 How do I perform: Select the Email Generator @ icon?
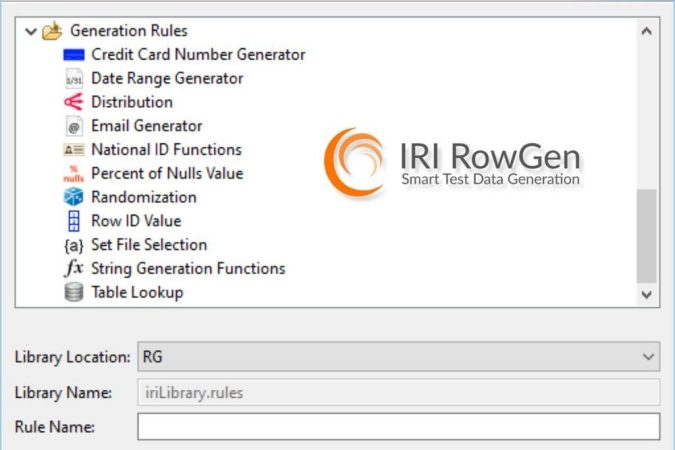tap(74, 126)
